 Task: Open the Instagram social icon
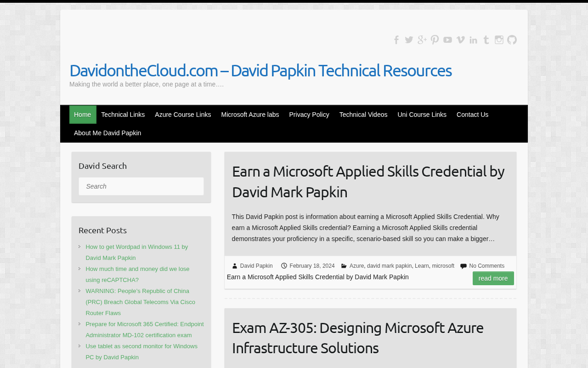[x=499, y=40]
